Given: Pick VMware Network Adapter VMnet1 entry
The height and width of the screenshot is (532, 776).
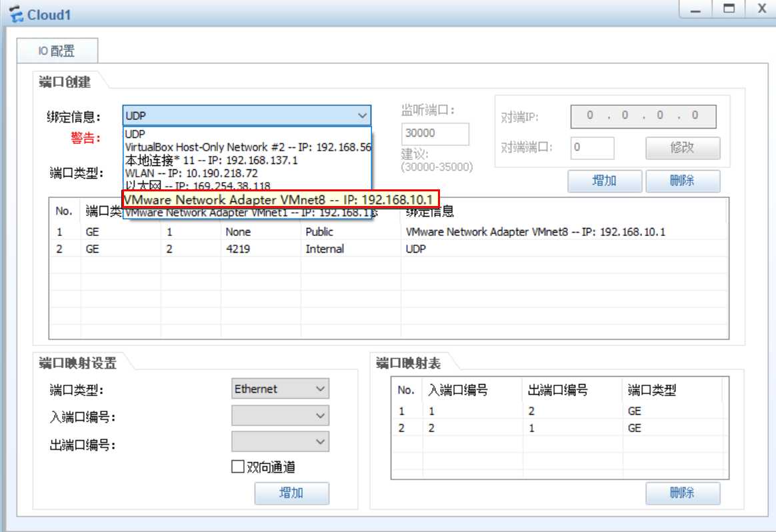Looking at the screenshot, I should coord(247,213).
